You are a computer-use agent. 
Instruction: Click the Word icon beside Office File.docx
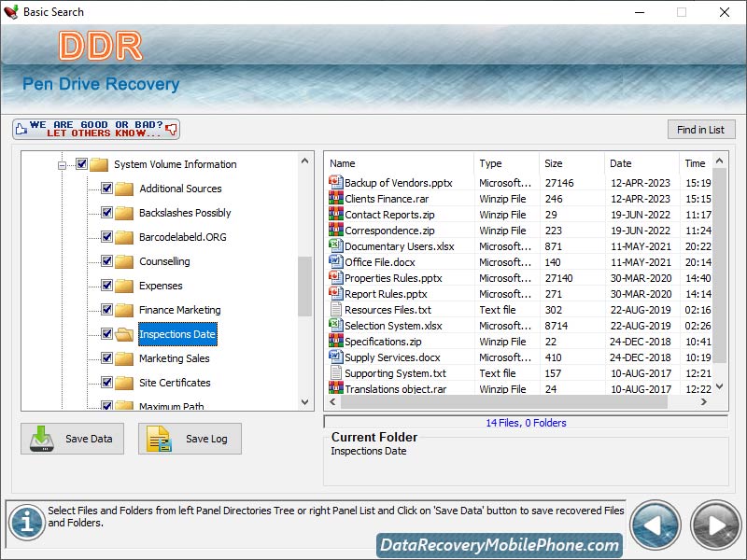click(337, 262)
